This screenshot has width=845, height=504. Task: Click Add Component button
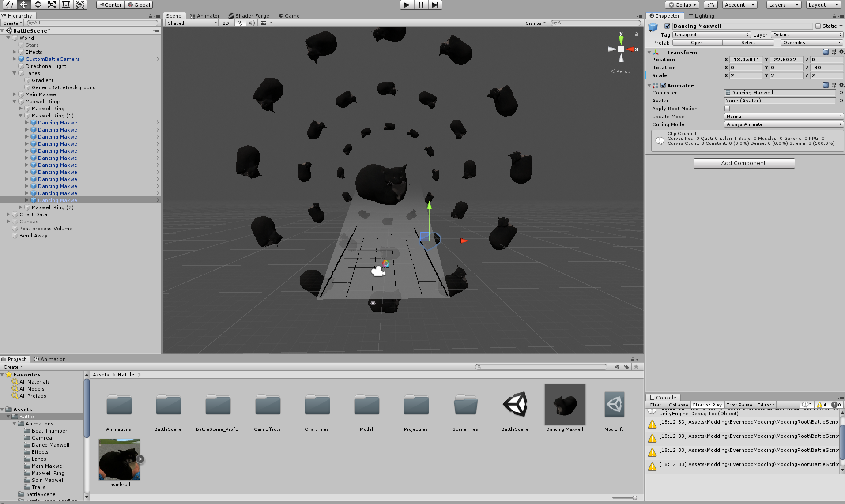pyautogui.click(x=744, y=163)
